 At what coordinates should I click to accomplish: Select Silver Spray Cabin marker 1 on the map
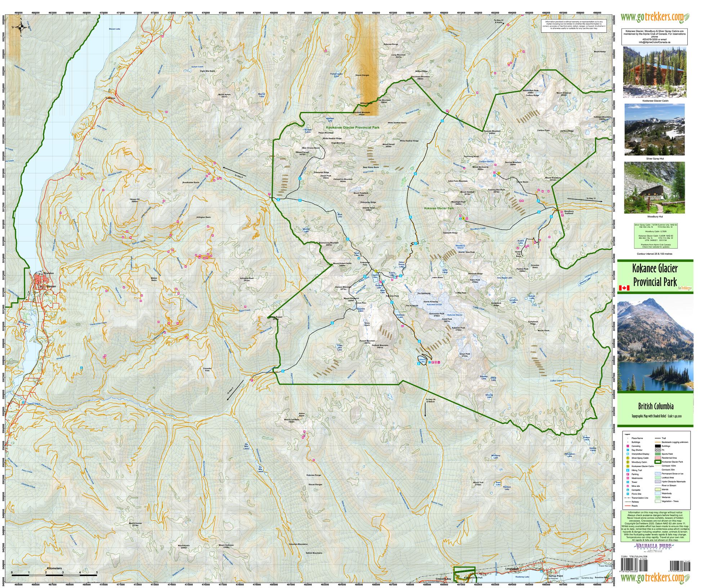pos(499,173)
